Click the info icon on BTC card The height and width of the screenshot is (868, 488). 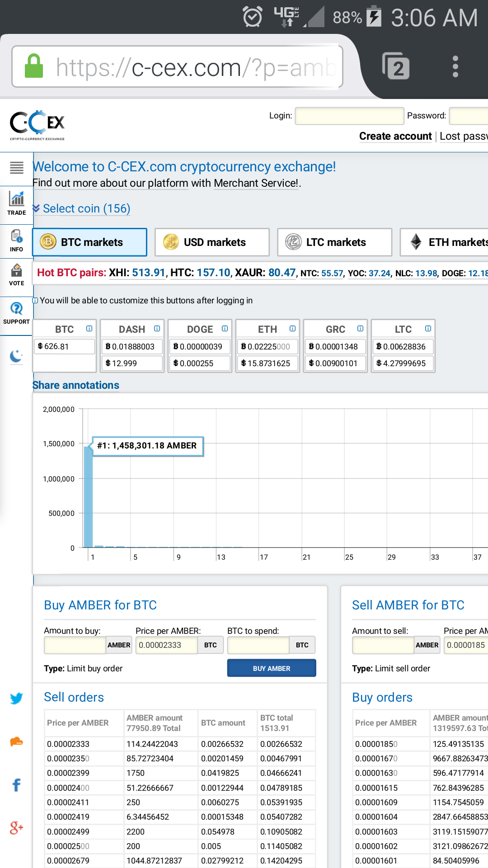[x=89, y=329]
